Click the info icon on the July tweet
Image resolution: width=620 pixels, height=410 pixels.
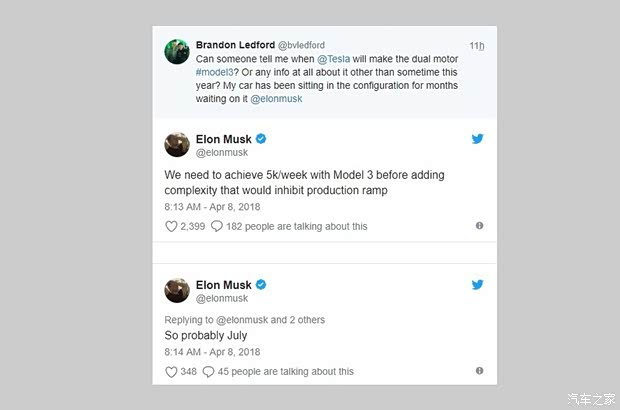[479, 371]
